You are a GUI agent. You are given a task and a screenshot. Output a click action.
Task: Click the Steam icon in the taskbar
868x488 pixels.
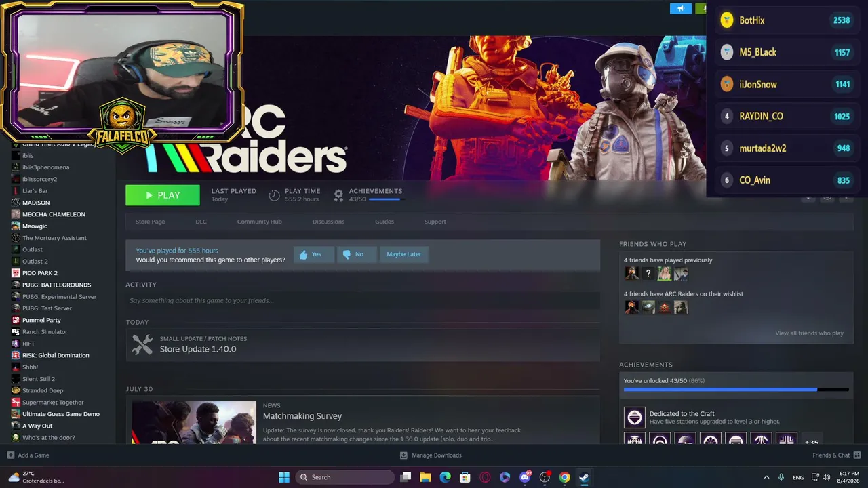(584, 477)
